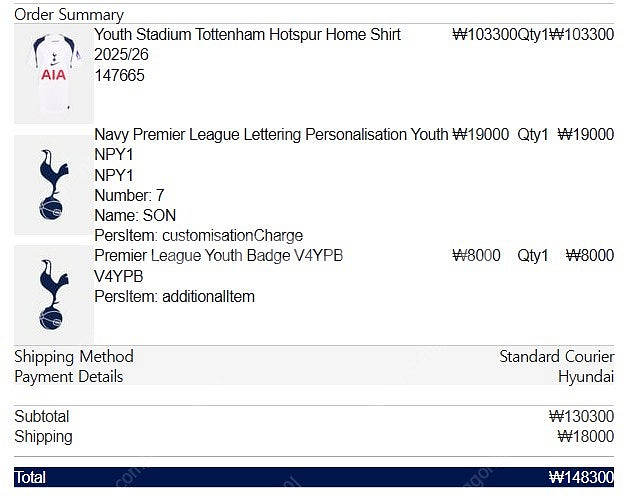The image size is (629, 499).
Task: Click the Standard Courier value
Action: pos(556,357)
